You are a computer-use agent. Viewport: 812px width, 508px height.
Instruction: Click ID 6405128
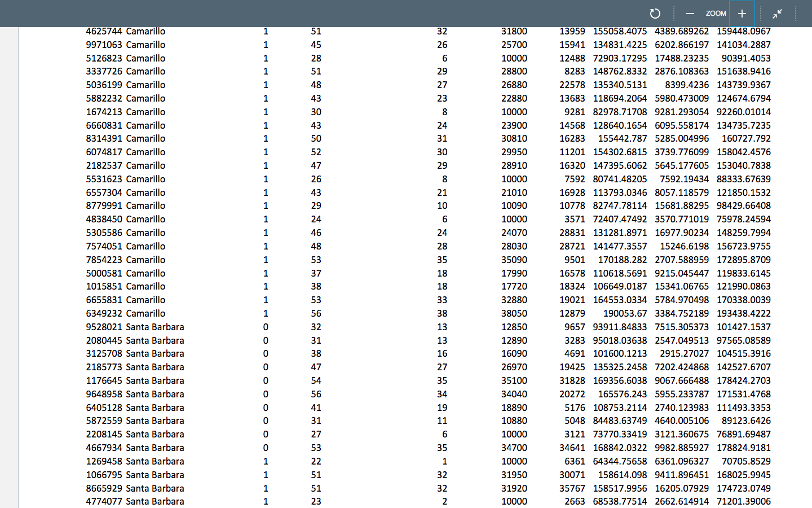point(104,408)
